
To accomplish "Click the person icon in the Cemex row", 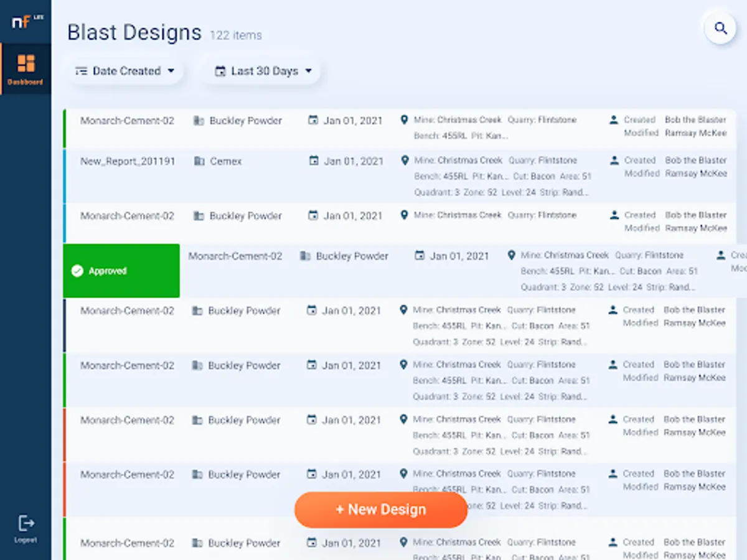I will [x=614, y=160].
